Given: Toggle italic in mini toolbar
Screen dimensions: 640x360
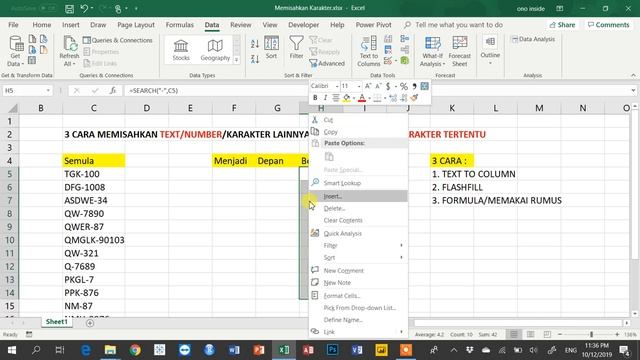Looking at the screenshot, I should 325,98.
